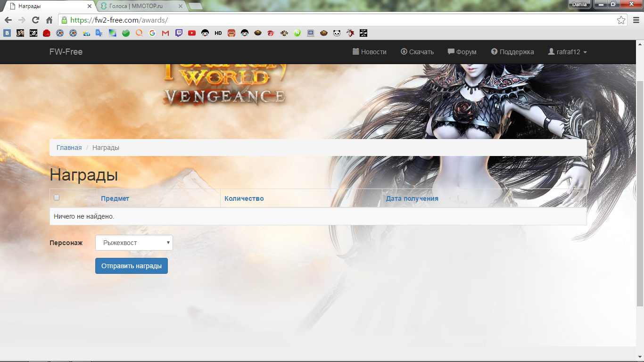Bookmark this page with the star icon
644x362 pixels.
[x=621, y=20]
